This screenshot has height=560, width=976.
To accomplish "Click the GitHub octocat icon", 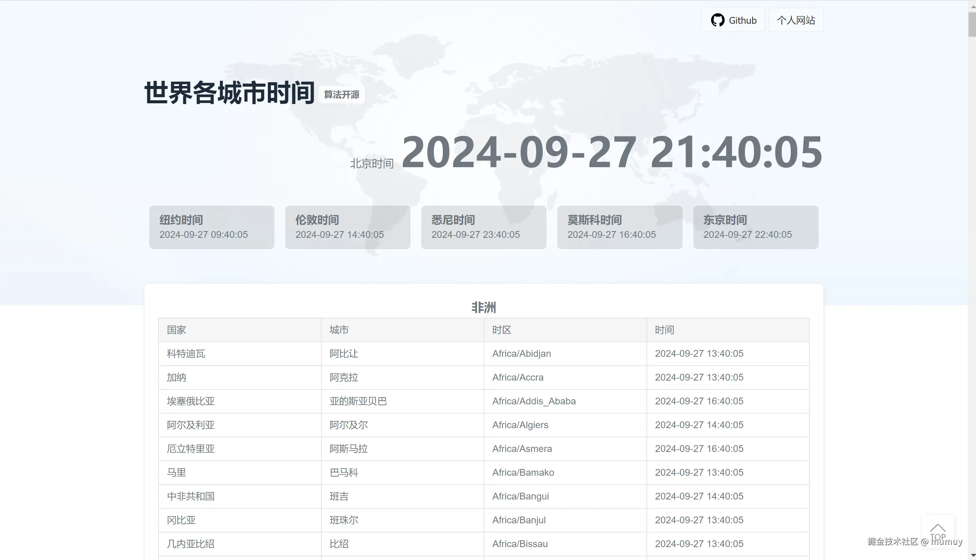I will pyautogui.click(x=717, y=20).
